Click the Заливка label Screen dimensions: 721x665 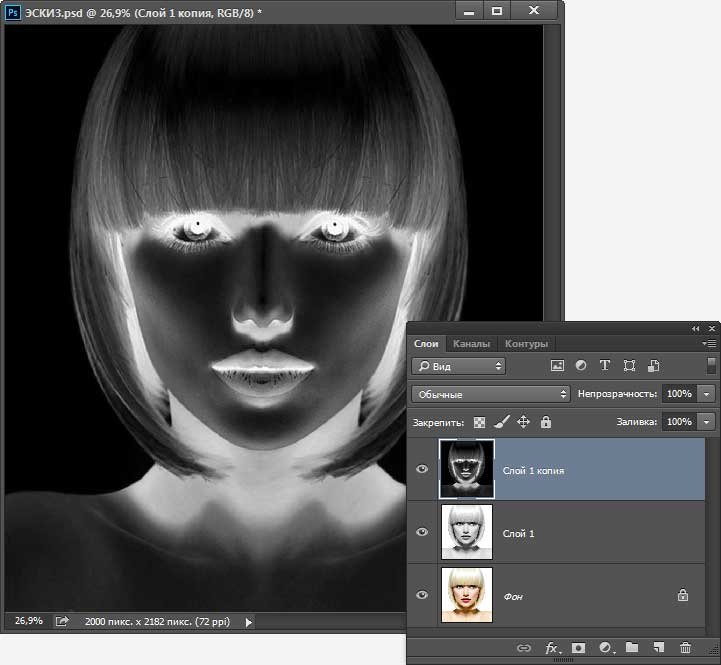(637, 422)
